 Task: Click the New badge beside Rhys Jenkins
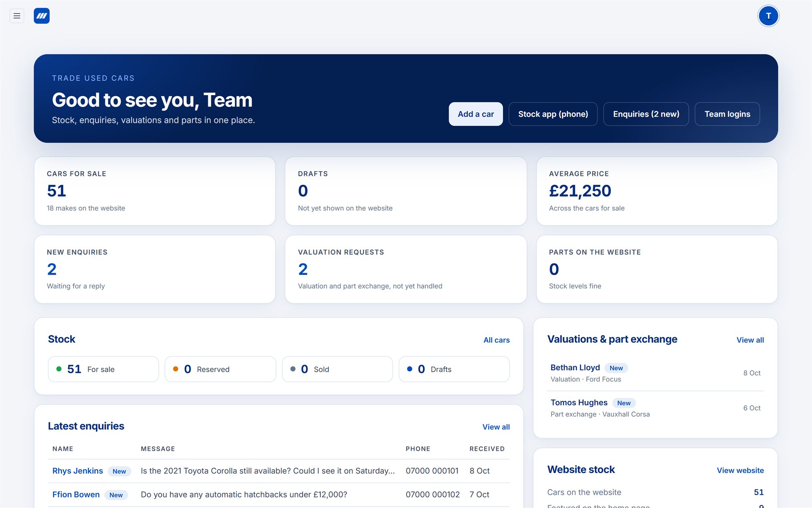pos(119,471)
